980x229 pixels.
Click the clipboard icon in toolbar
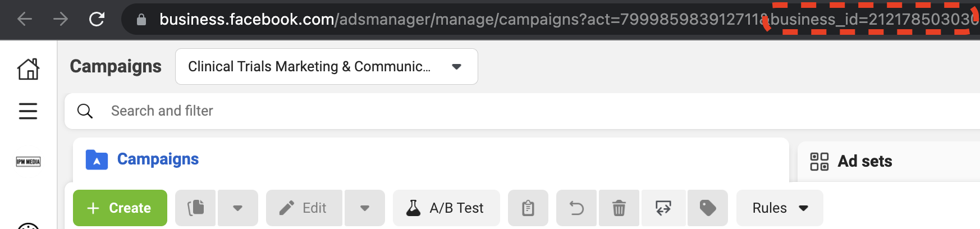[528, 208]
